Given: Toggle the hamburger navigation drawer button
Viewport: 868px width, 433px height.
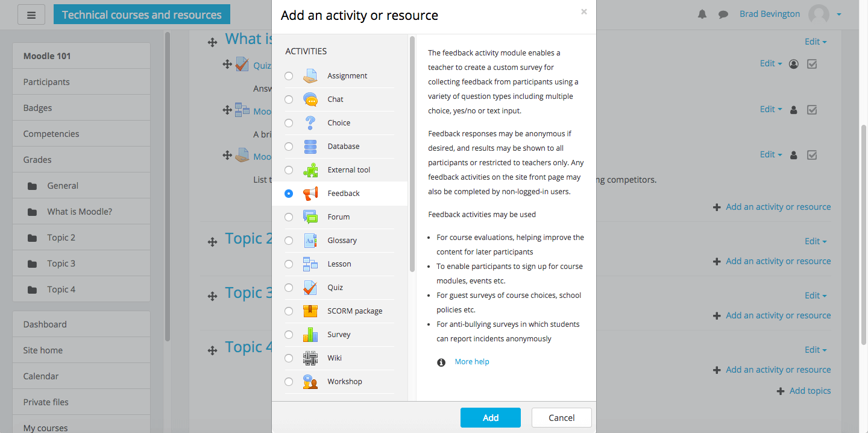Looking at the screenshot, I should [31, 14].
